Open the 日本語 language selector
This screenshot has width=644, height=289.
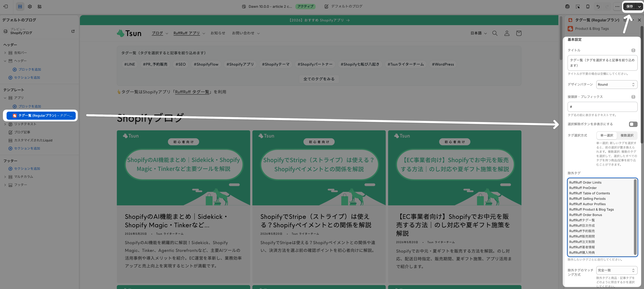(x=478, y=33)
